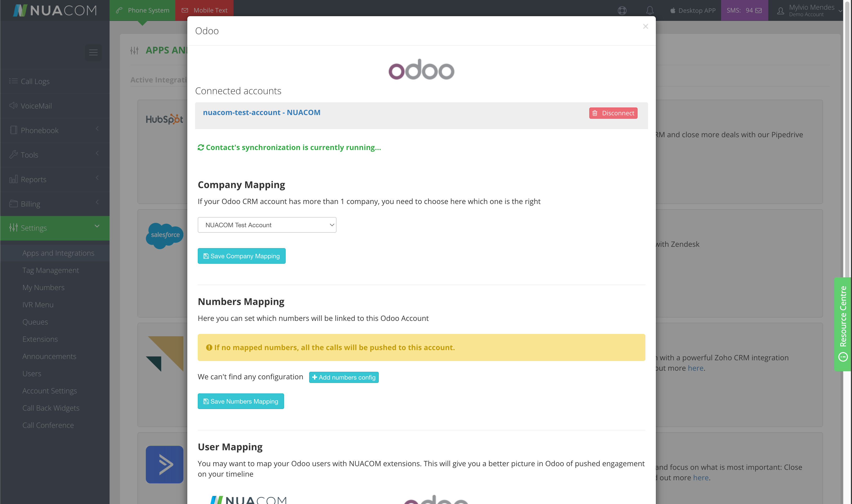Image resolution: width=852 pixels, height=504 pixels.
Task: Click the ActiveCampaign arrow logo
Action: tap(164, 464)
